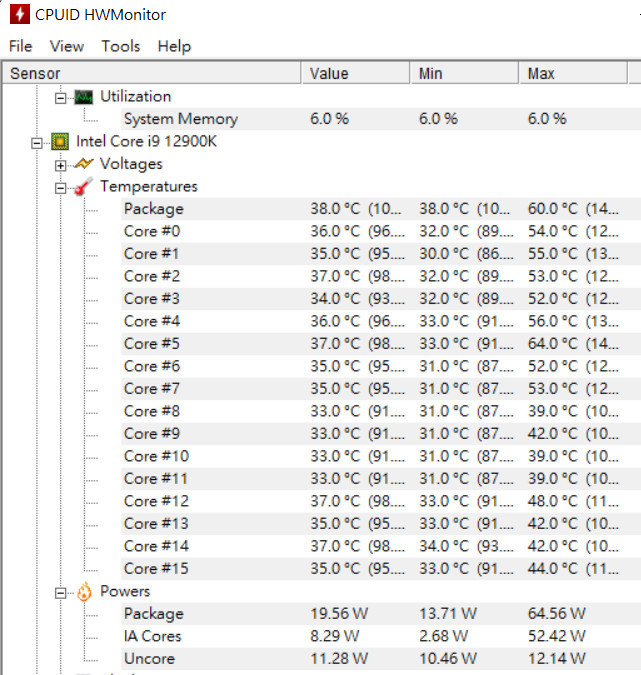Click the Core #14 min 34.0 °C cell
641x675 pixels.
(x=467, y=546)
